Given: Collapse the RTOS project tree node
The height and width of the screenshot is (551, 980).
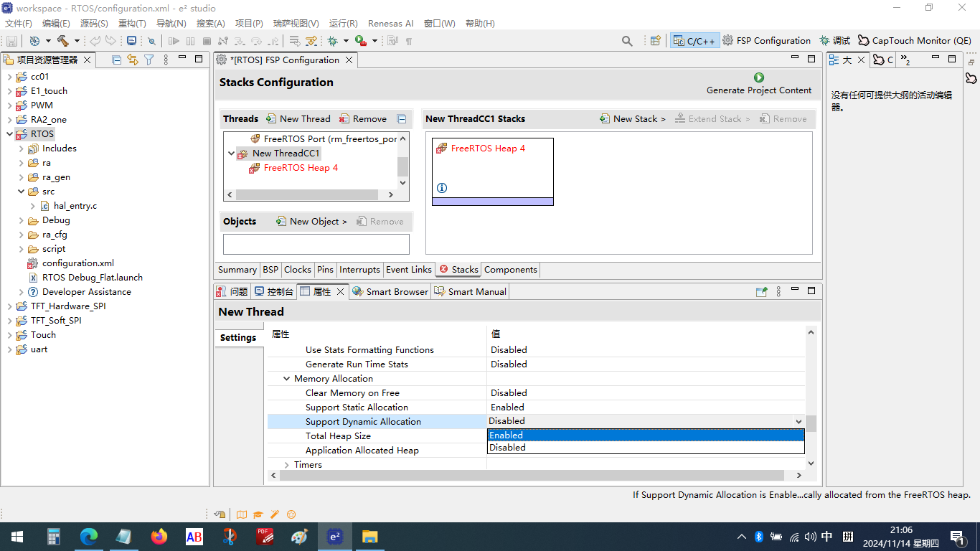Looking at the screenshot, I should (x=9, y=134).
